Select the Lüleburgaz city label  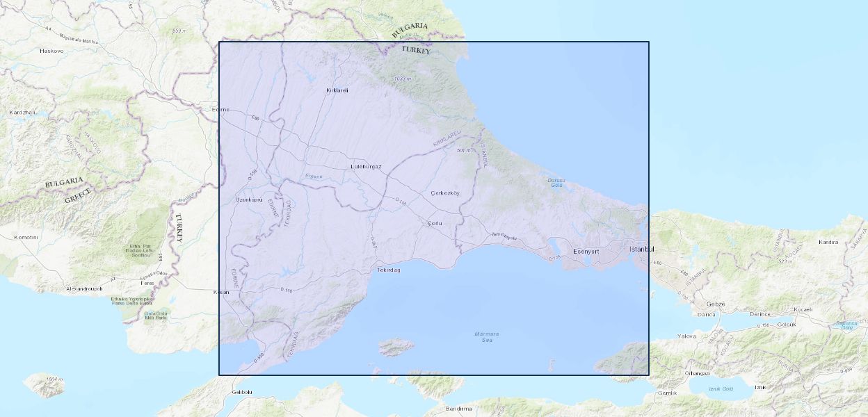(x=366, y=167)
